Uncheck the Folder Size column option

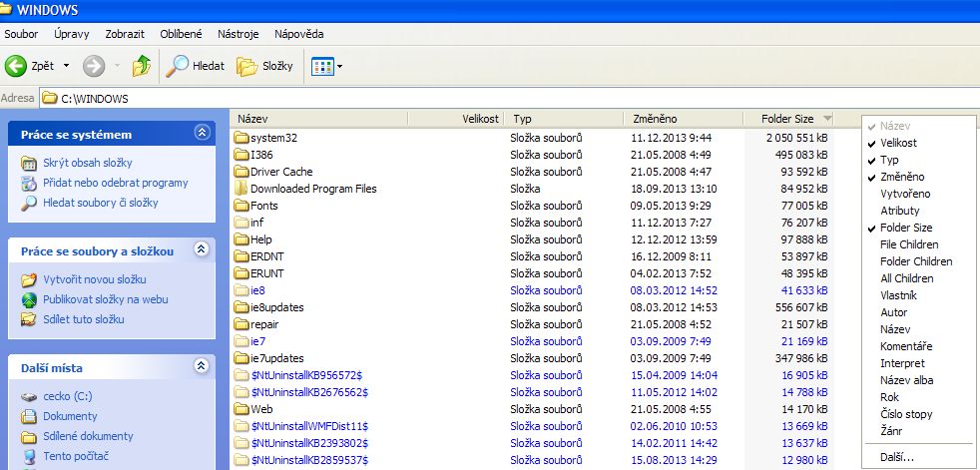(x=905, y=229)
